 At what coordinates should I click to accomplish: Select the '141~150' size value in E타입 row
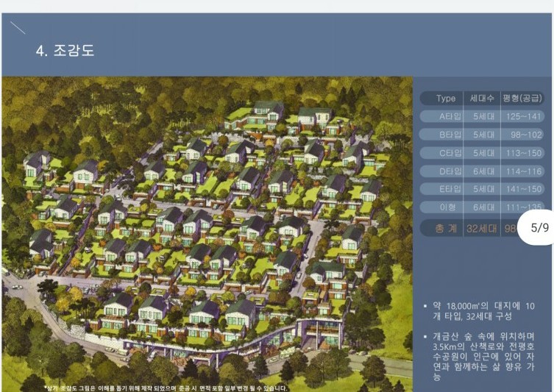(x=524, y=189)
